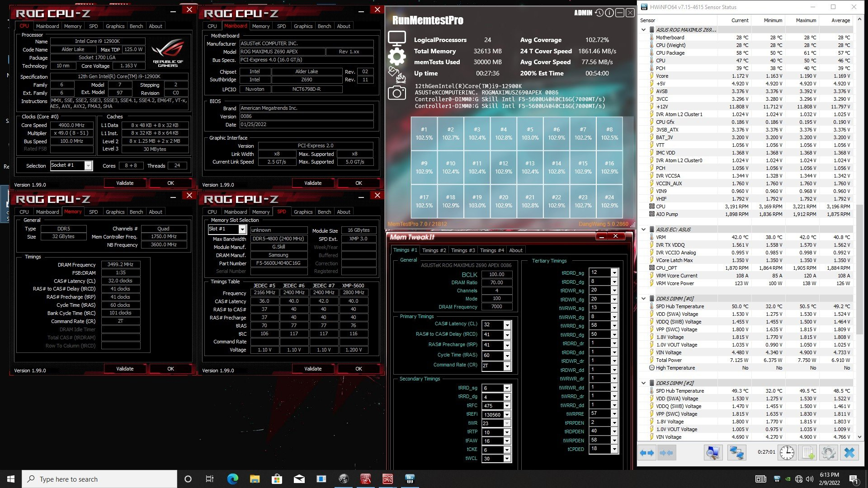The width and height of the screenshot is (868, 488).
Task: Click Validate in the Mainboard CPU-Z window
Action: coord(312,183)
